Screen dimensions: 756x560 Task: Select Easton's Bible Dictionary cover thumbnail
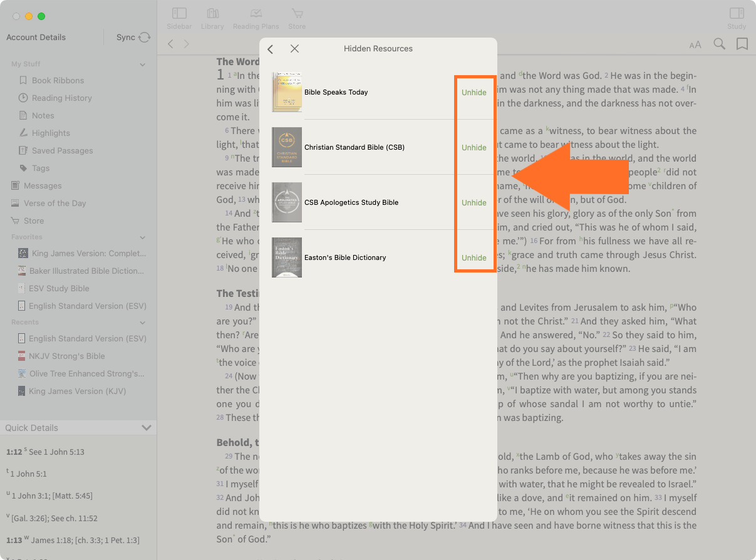coord(287,257)
